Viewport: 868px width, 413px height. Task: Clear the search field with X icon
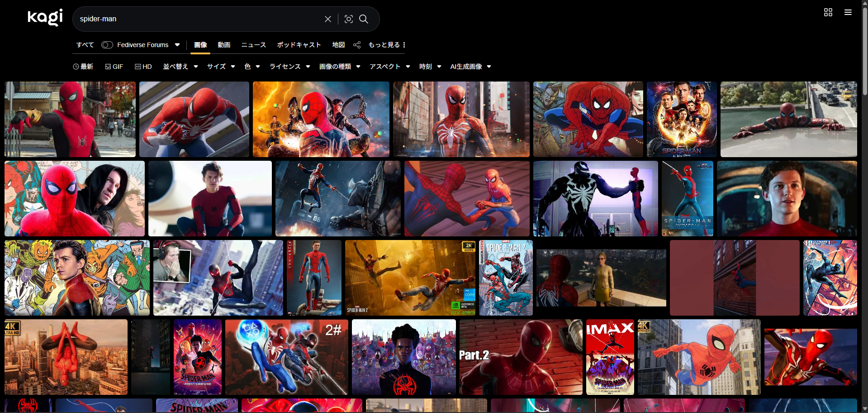328,19
